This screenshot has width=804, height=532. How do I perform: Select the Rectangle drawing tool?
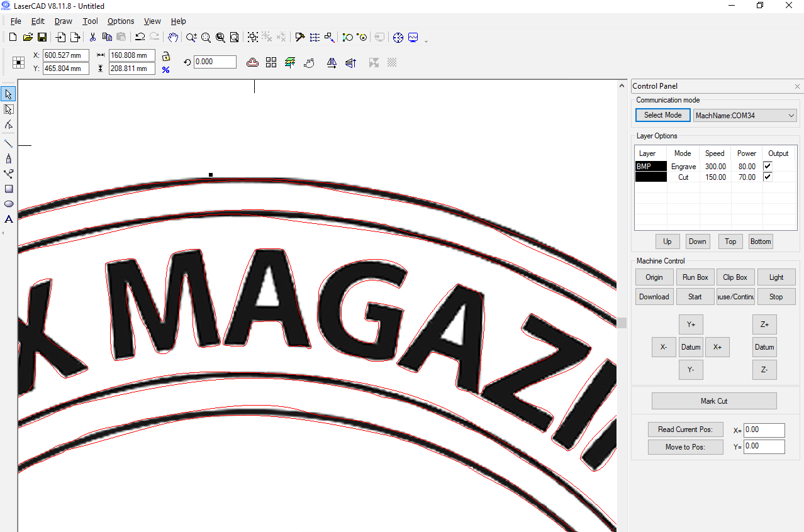pos(9,189)
